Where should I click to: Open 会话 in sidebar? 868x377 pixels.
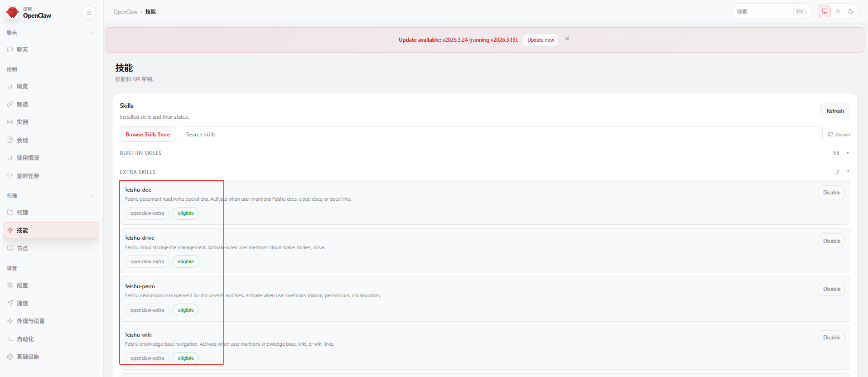pos(51,140)
